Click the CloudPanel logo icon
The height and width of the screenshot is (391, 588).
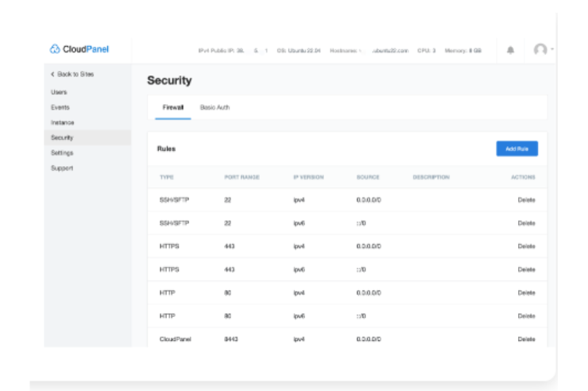click(x=55, y=49)
